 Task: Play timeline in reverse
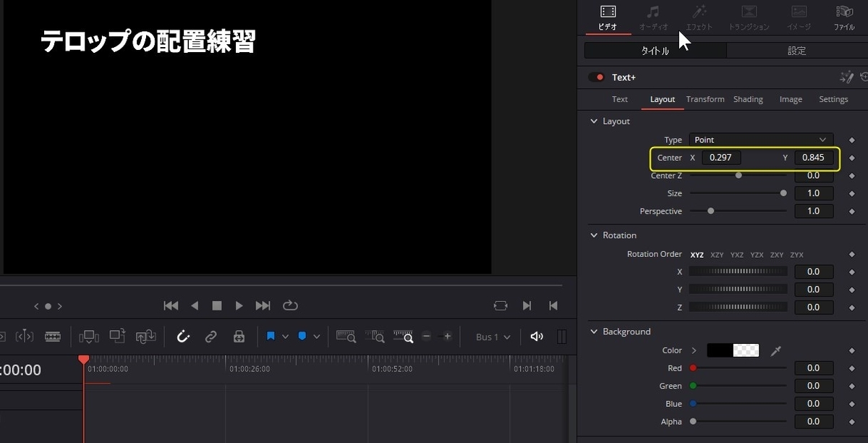coord(194,305)
